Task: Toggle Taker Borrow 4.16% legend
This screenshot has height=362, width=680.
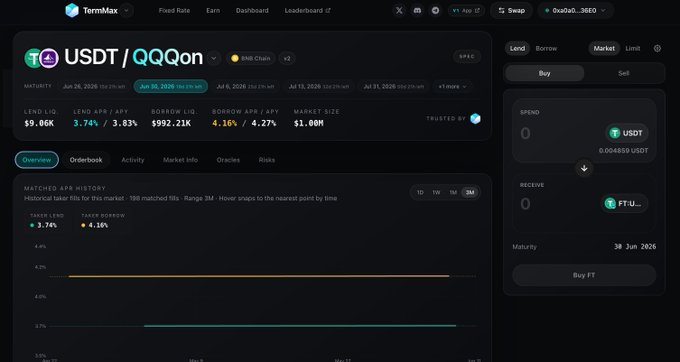Action: (103, 221)
